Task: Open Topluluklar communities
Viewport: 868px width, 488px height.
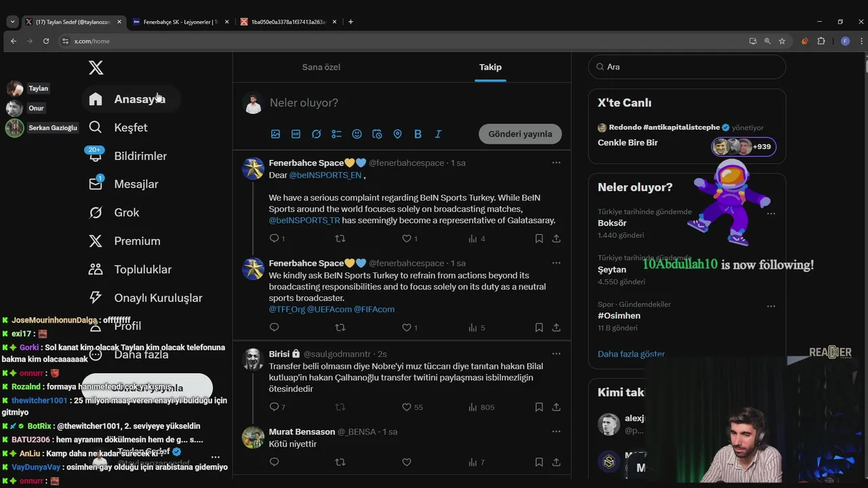Action: tap(130, 270)
